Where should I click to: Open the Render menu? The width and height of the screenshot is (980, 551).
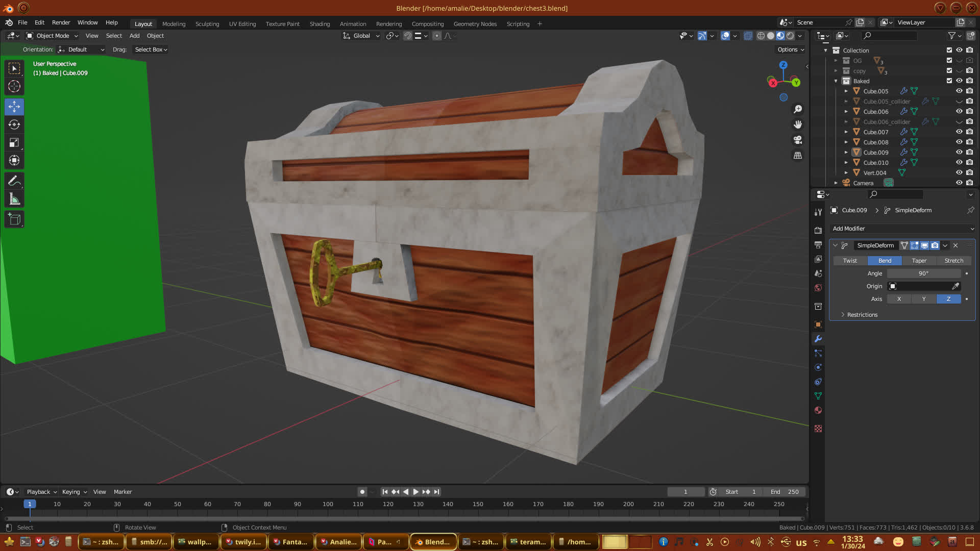tap(61, 22)
